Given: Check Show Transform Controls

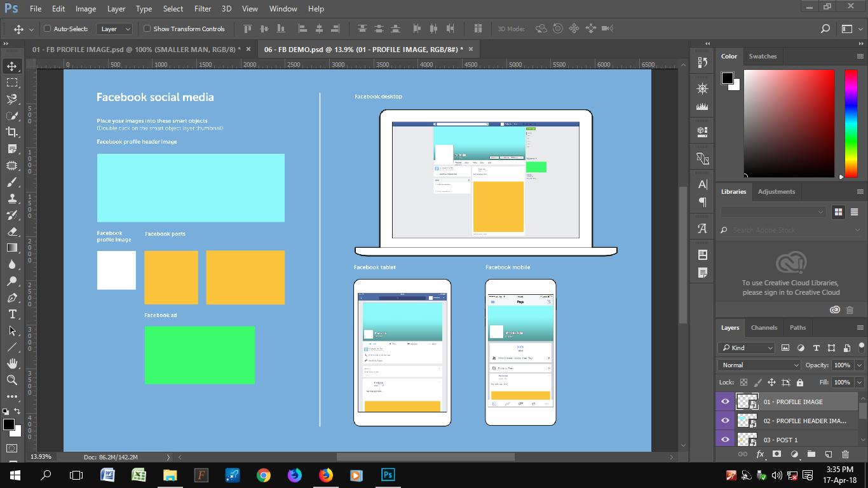Looking at the screenshot, I should click(x=147, y=29).
